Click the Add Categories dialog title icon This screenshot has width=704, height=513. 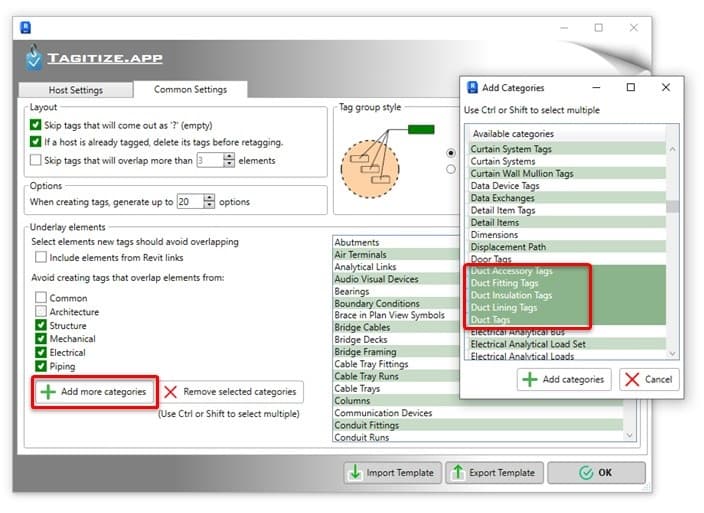[x=472, y=88]
